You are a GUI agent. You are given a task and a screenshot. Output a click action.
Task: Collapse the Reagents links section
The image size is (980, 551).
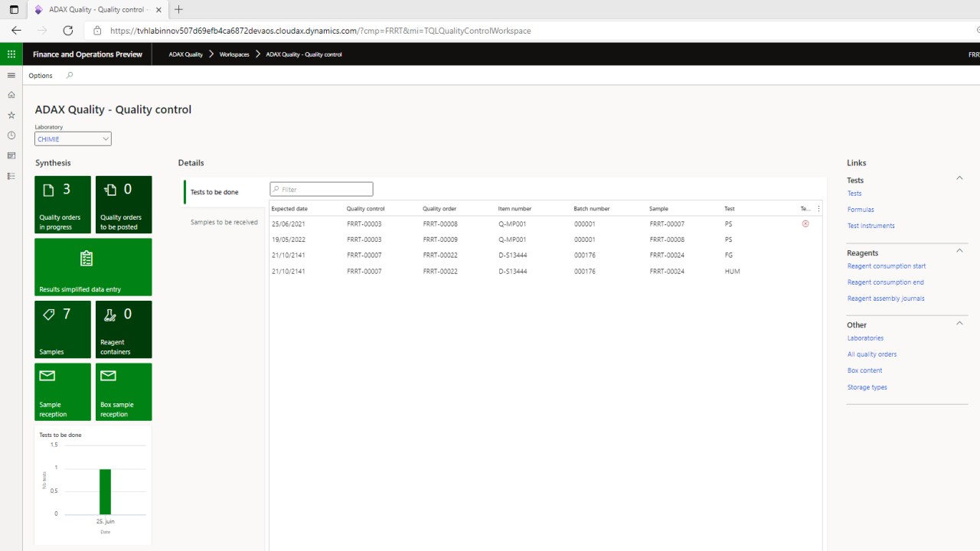959,250
